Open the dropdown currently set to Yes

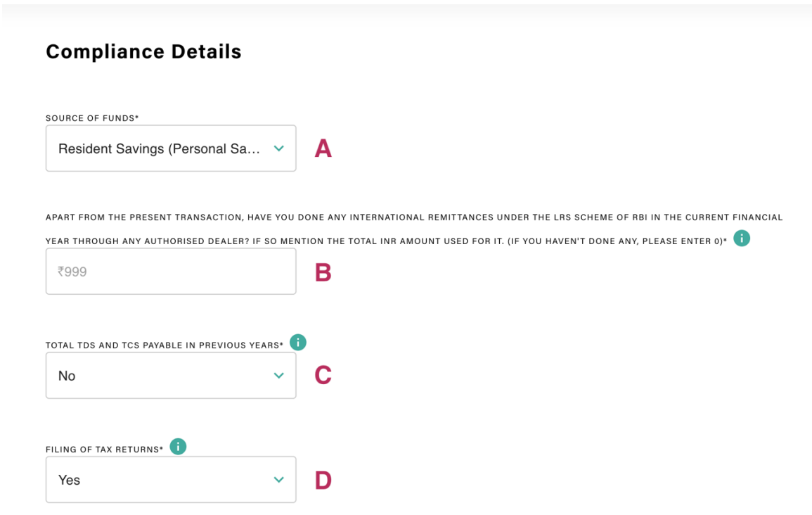pos(171,480)
